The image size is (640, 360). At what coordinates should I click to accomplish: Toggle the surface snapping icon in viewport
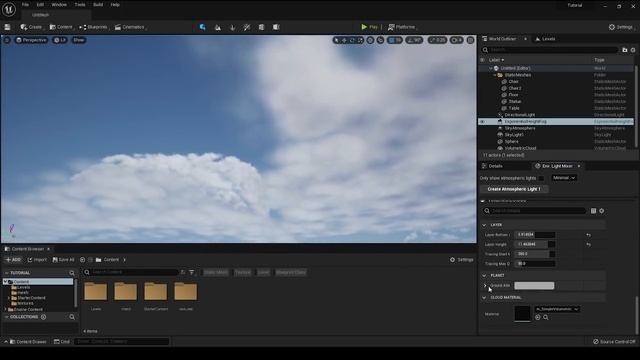pos(380,40)
